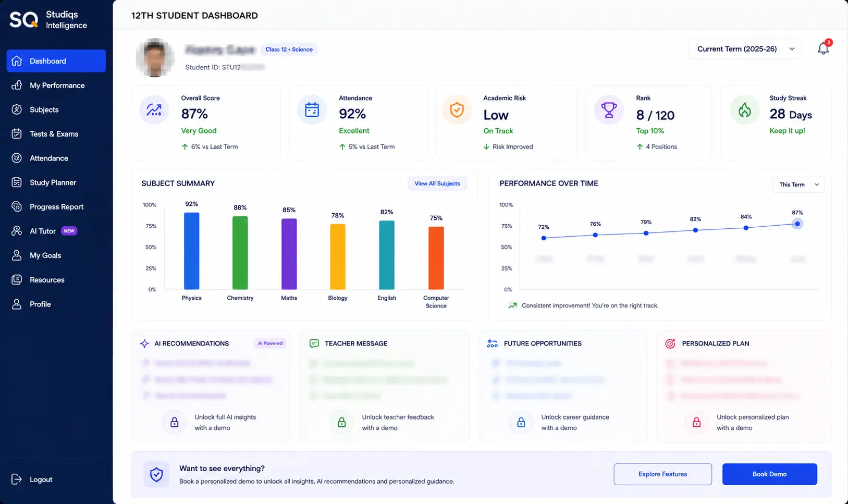Viewport: 848px width, 504px height.
Task: Click the Dashboard home icon
Action: 17,61
